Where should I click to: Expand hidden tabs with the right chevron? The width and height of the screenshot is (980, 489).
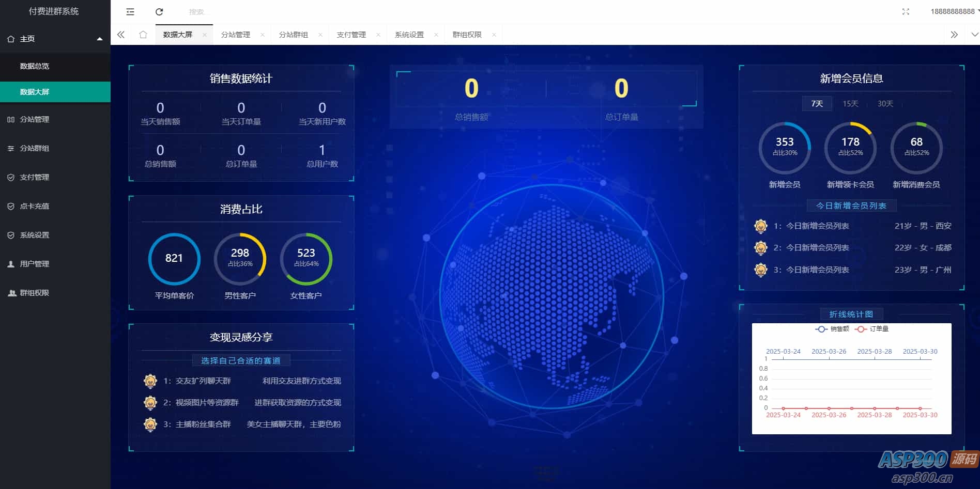point(954,35)
